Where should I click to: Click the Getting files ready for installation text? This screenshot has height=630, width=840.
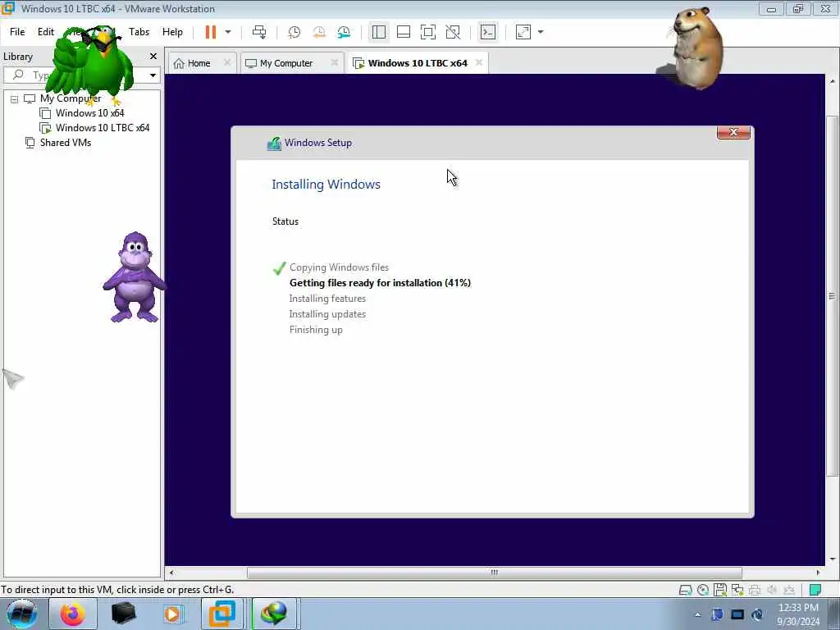point(380,283)
